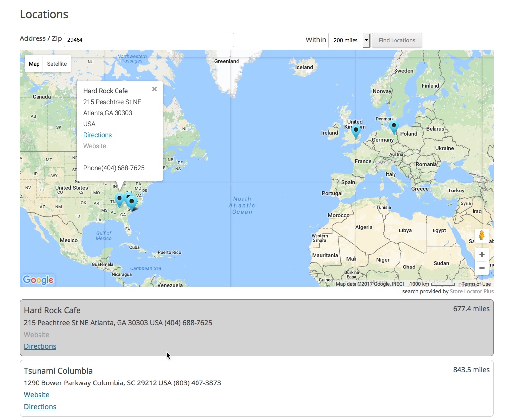Click the Google logo on the map
This screenshot has width=513, height=420.
[39, 280]
